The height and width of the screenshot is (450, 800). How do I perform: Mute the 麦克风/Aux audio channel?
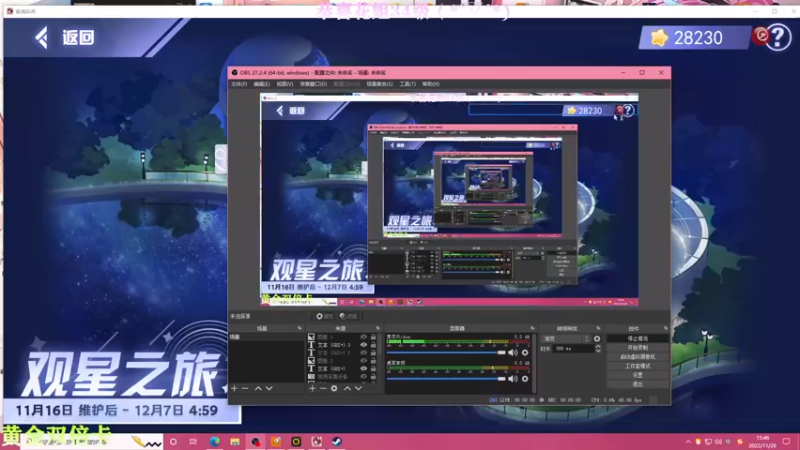tap(513, 353)
